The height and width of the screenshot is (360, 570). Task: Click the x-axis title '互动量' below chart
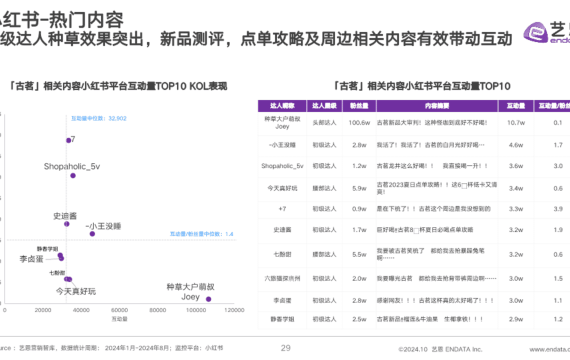click(x=119, y=319)
